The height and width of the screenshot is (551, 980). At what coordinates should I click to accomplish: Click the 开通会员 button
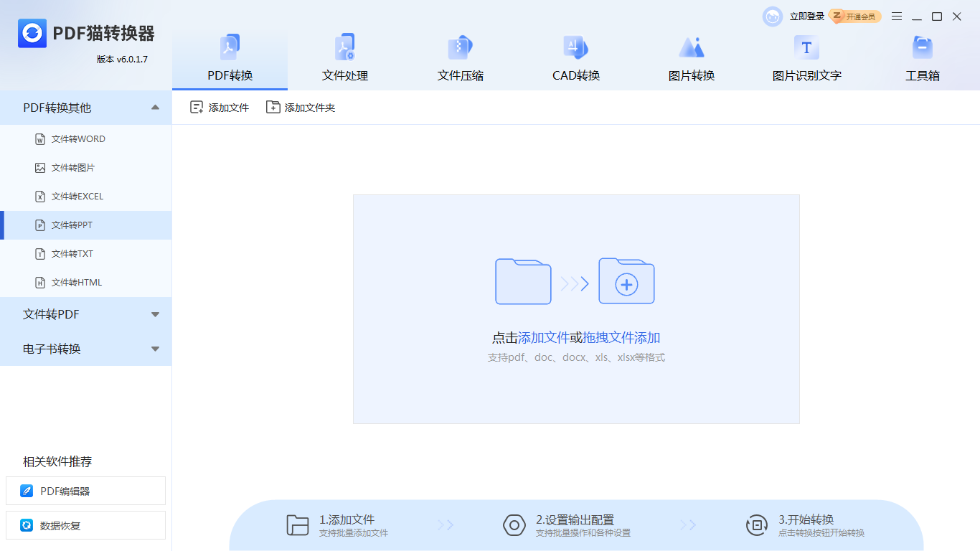(855, 17)
